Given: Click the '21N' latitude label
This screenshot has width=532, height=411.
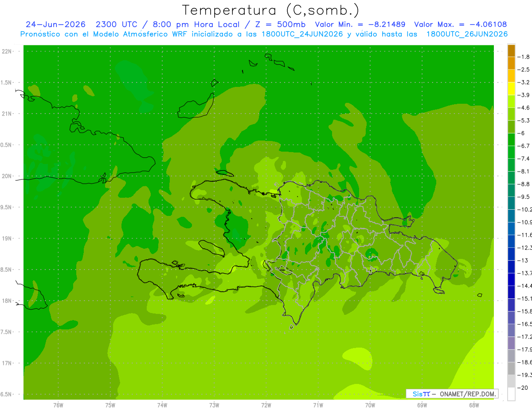Looking at the screenshot, I should click(x=8, y=114).
